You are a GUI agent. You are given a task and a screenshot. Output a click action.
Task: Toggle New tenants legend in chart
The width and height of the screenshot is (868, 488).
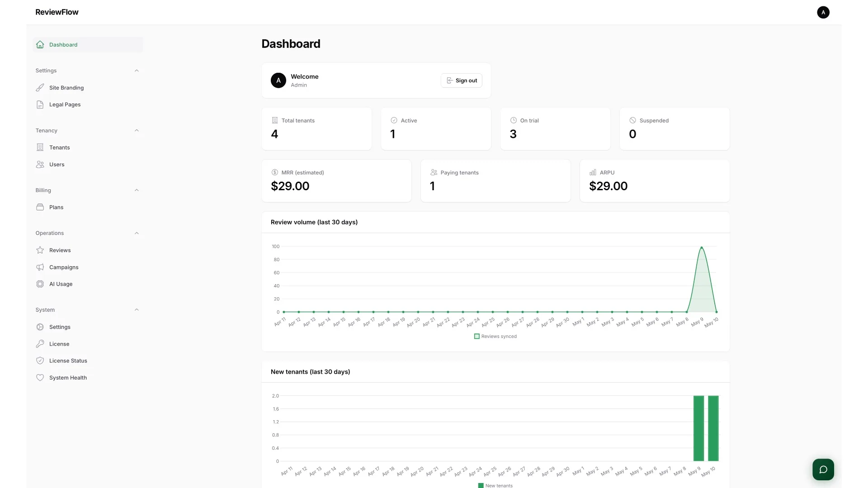[x=495, y=485]
